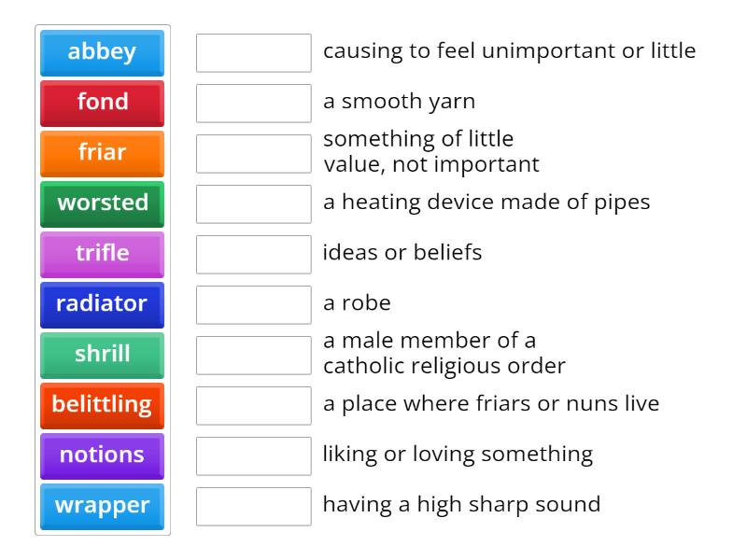Select the box for 'a place where friars'
This screenshot has height=560, width=747.
tap(253, 406)
